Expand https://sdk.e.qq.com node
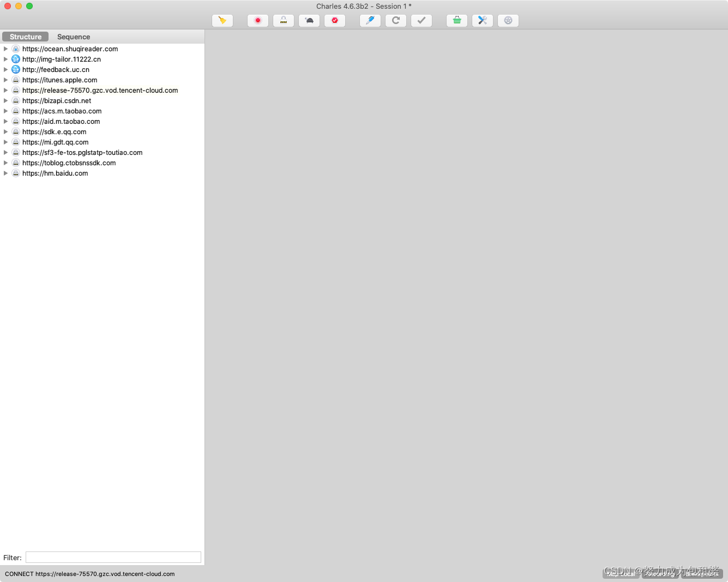This screenshot has height=582, width=728. pos(6,131)
